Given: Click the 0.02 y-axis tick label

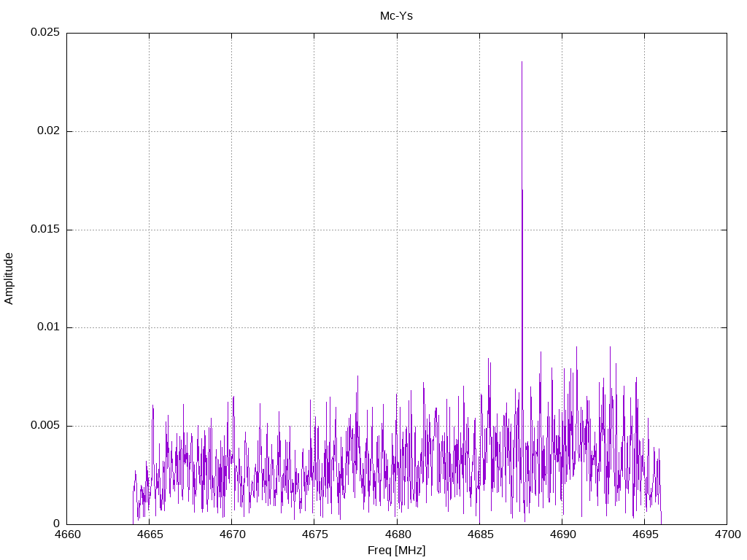Looking at the screenshot, I should (x=49, y=131).
